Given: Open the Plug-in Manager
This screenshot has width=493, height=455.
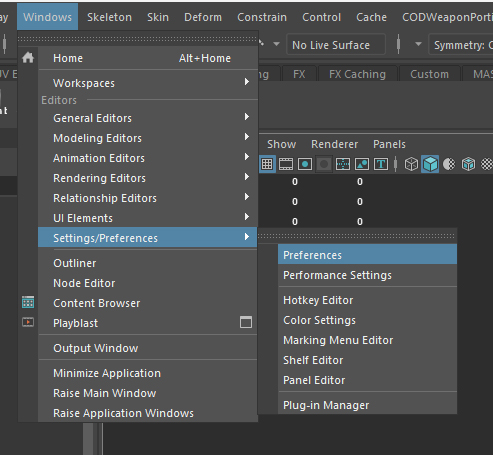Looking at the screenshot, I should coord(367,405).
